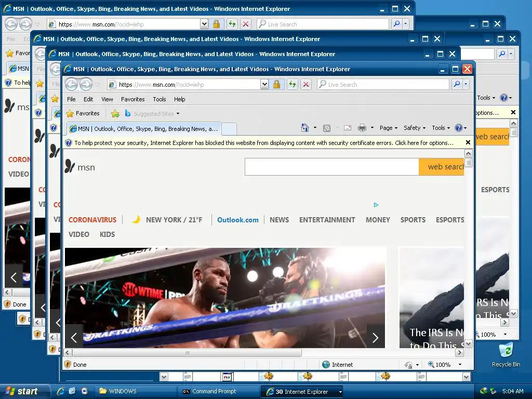This screenshot has width=532, height=399.
Task: Click the Windows Media Player quick launch icon
Action: click(x=85, y=391)
